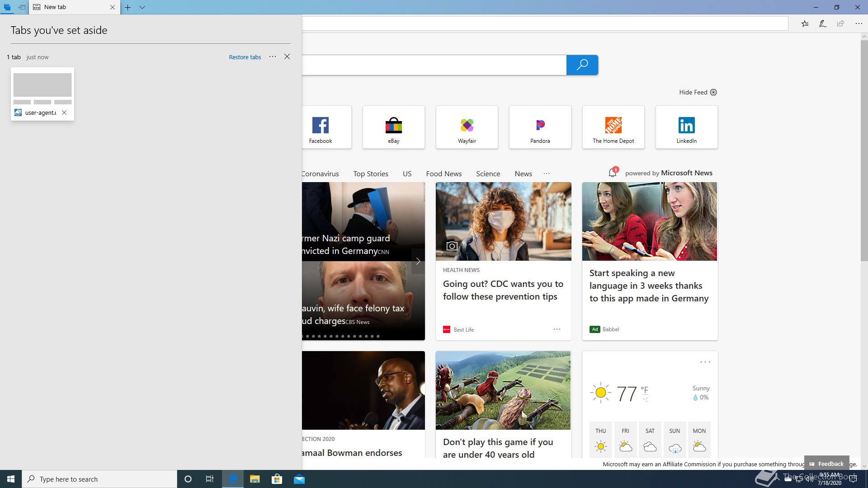Select the Coronavirus news category

pos(320,174)
